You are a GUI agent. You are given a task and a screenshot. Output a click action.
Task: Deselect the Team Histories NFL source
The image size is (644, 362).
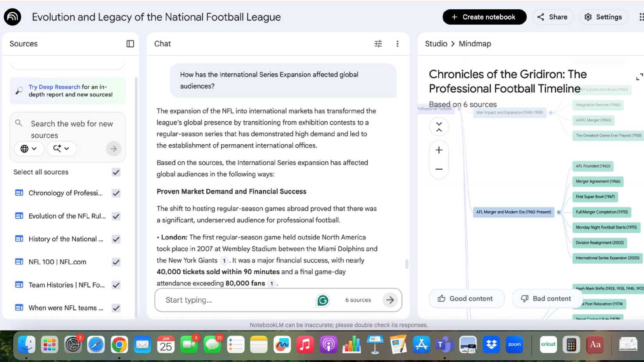[x=116, y=285]
